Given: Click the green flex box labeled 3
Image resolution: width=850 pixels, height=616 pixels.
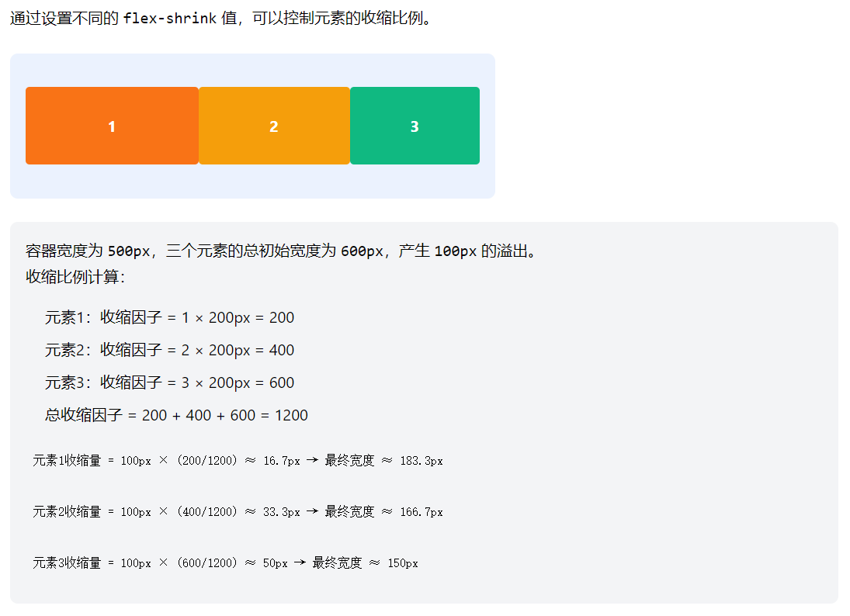Looking at the screenshot, I should pyautogui.click(x=415, y=126).
